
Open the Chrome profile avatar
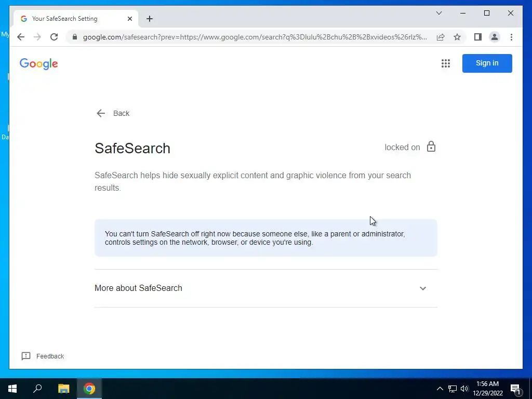click(x=495, y=37)
